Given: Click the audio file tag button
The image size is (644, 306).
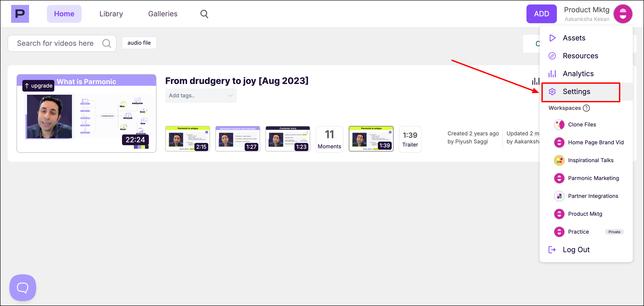Looking at the screenshot, I should [139, 43].
